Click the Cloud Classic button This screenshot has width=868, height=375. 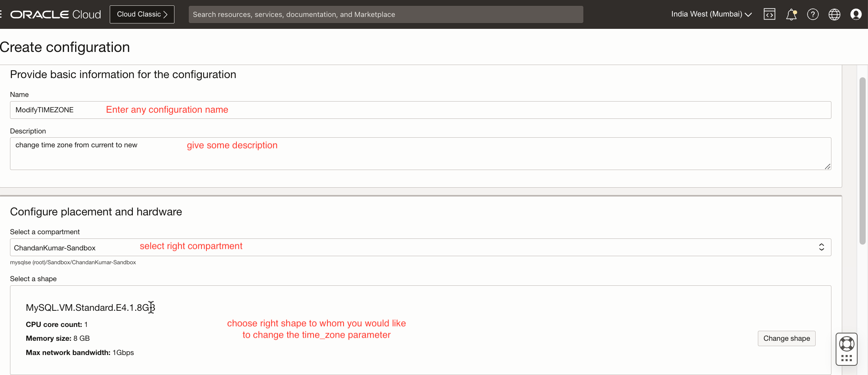[x=142, y=14]
